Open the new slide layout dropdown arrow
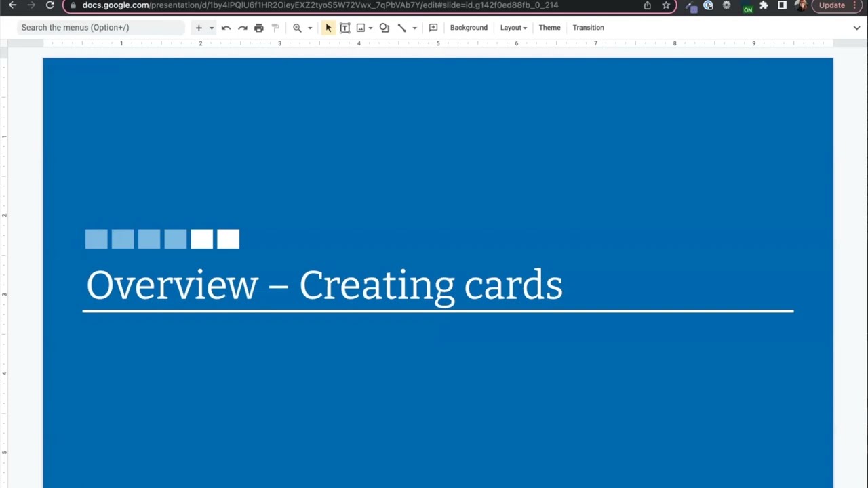The width and height of the screenshot is (868, 488). (x=212, y=28)
